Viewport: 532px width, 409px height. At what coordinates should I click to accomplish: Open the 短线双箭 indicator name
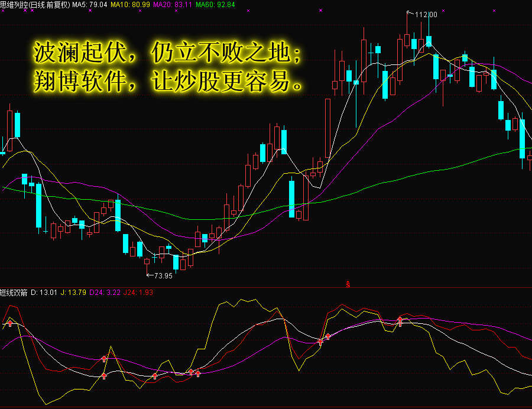[14, 293]
